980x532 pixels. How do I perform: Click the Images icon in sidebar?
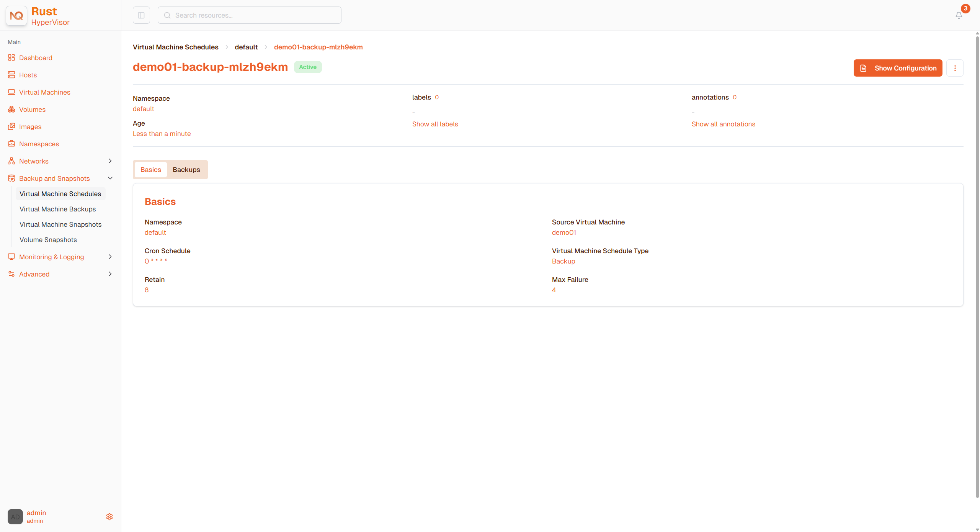pos(11,127)
